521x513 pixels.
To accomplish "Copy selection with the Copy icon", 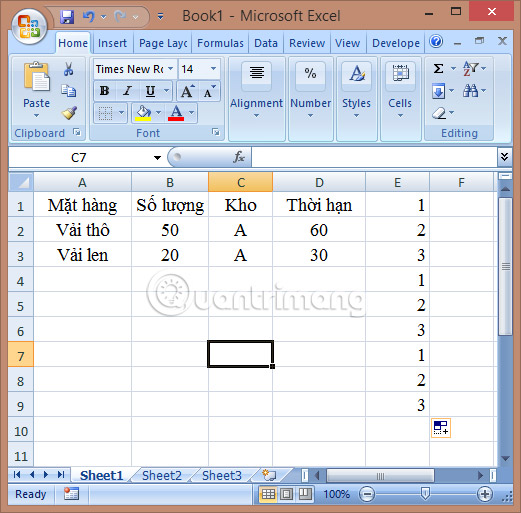I will [x=69, y=91].
